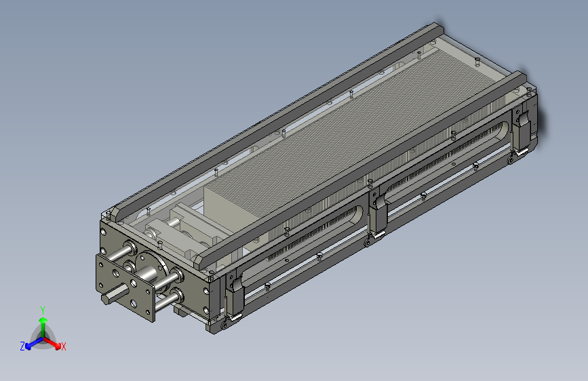This screenshot has width=588, height=381.
Task: Select the circular flange on the front end
Action: (x=152, y=272)
